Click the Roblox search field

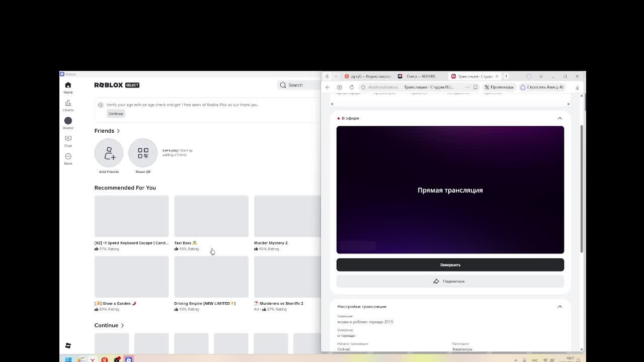[x=299, y=85]
